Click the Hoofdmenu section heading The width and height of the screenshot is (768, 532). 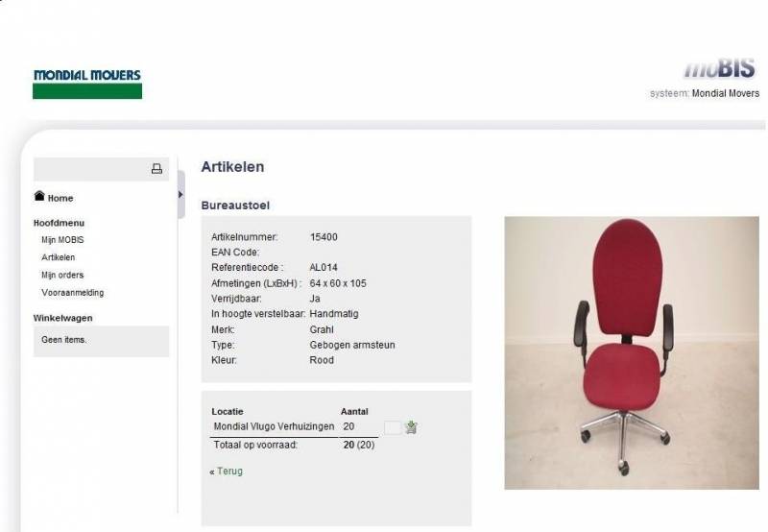click(x=59, y=223)
